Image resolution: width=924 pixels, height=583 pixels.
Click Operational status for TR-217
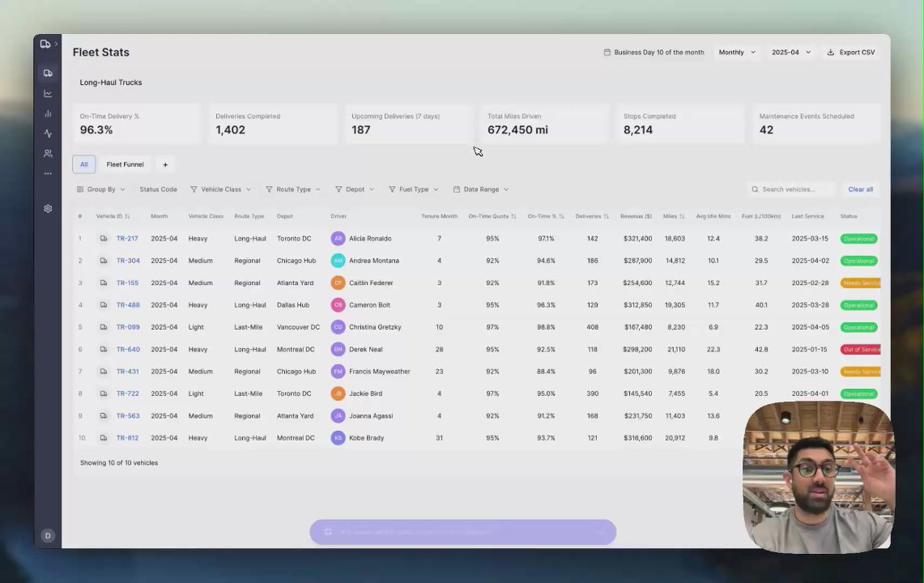click(x=858, y=239)
